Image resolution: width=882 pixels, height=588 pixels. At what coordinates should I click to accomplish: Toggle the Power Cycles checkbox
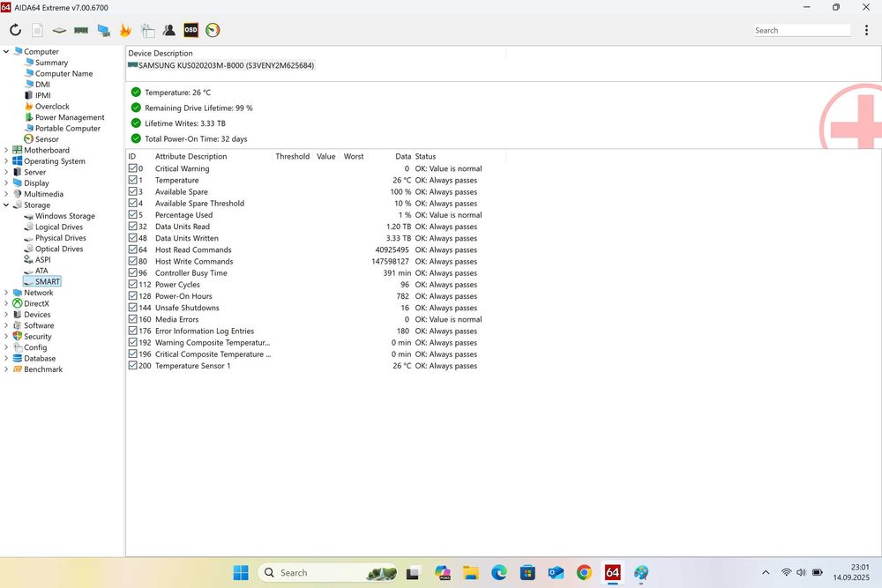[133, 285]
